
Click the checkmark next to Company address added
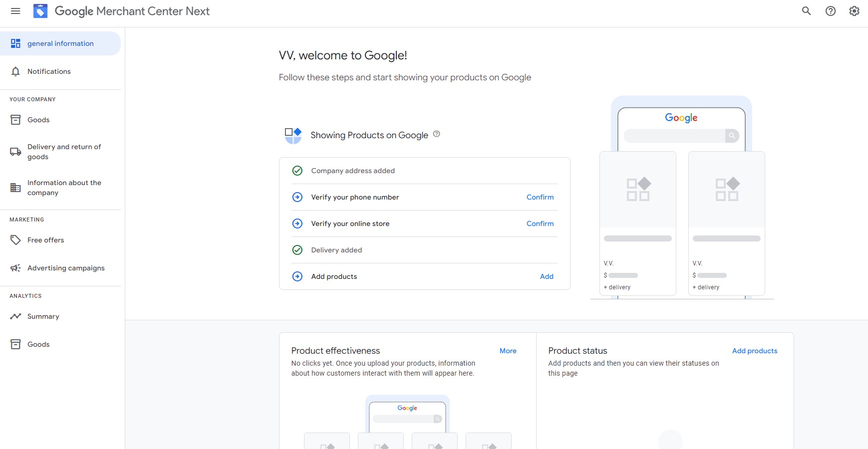pyautogui.click(x=297, y=171)
